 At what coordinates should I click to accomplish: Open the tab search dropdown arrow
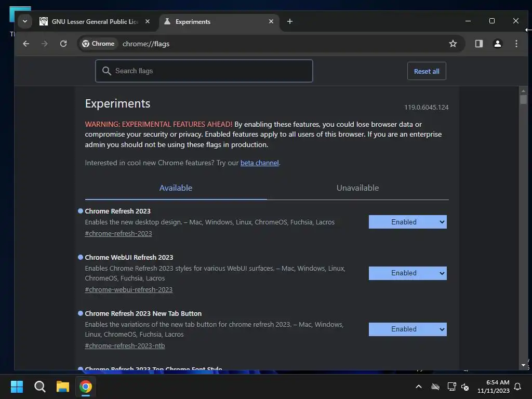[x=25, y=21]
